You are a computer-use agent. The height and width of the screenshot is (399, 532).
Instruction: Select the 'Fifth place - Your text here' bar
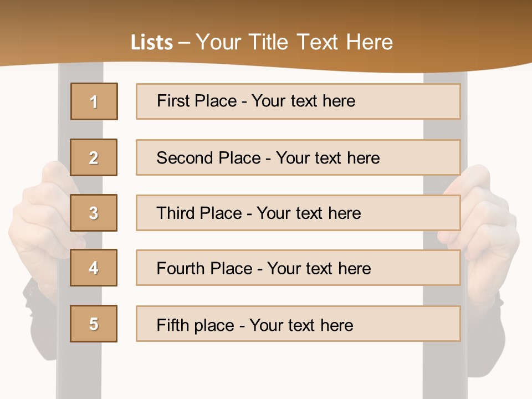(298, 324)
